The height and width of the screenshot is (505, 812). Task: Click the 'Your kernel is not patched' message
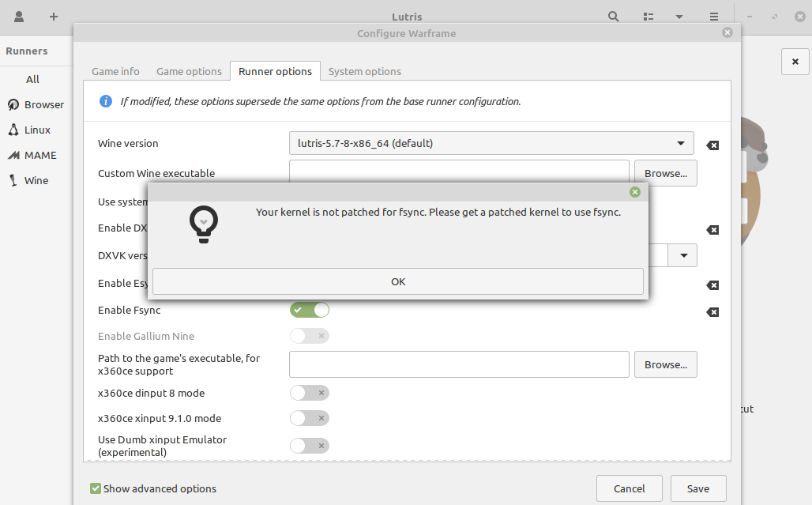[438, 213]
